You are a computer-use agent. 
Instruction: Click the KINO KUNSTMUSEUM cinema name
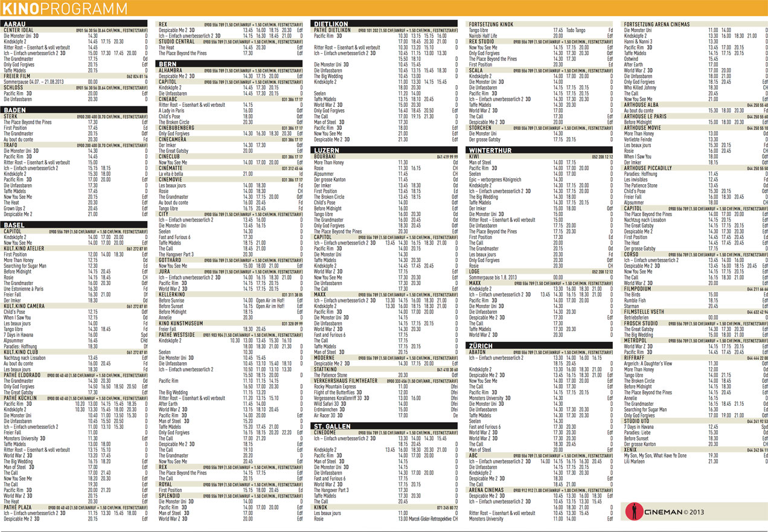tap(181, 323)
